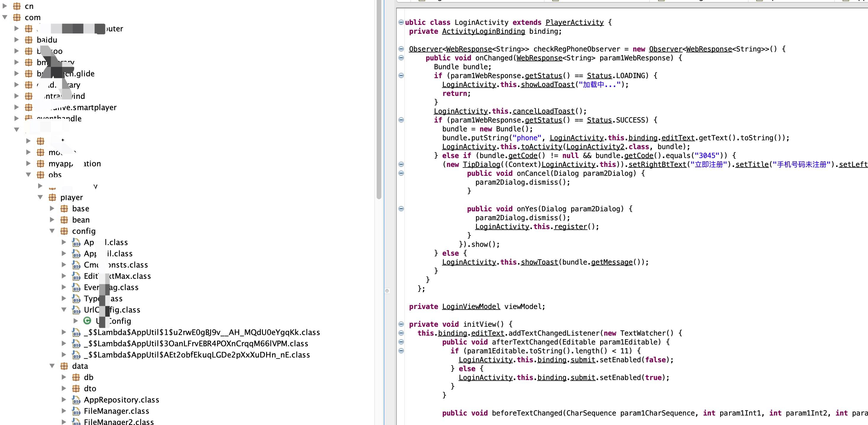The width and height of the screenshot is (868, 425).
Task: Expand the dto package node
Action: (x=64, y=389)
